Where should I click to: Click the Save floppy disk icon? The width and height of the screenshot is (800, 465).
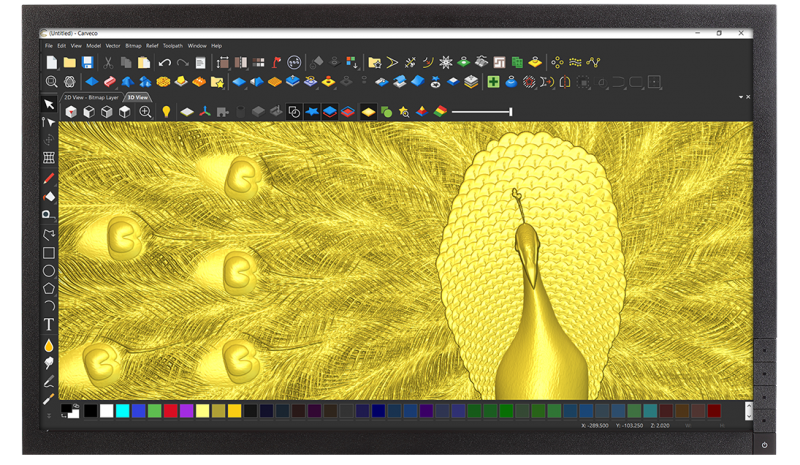click(88, 62)
